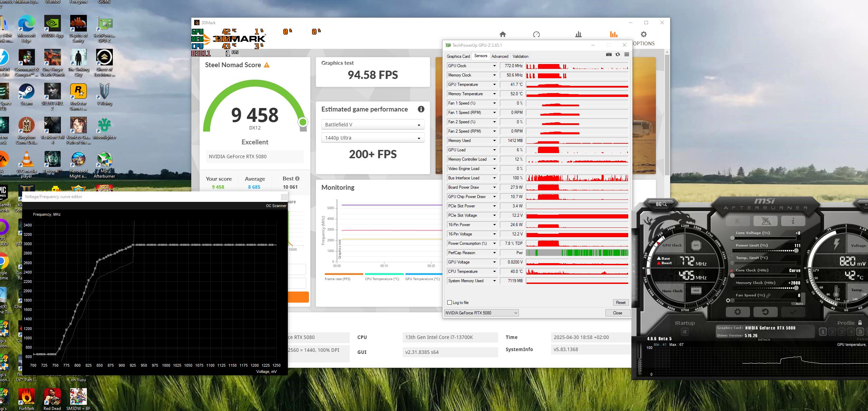Viewport: 868px width, 411px height.
Task: Open 3DMark benchmarks gauge icon
Action: (x=536, y=34)
